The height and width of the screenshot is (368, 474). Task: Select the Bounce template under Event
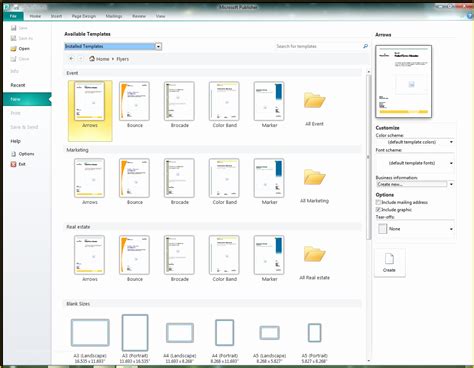pos(135,105)
